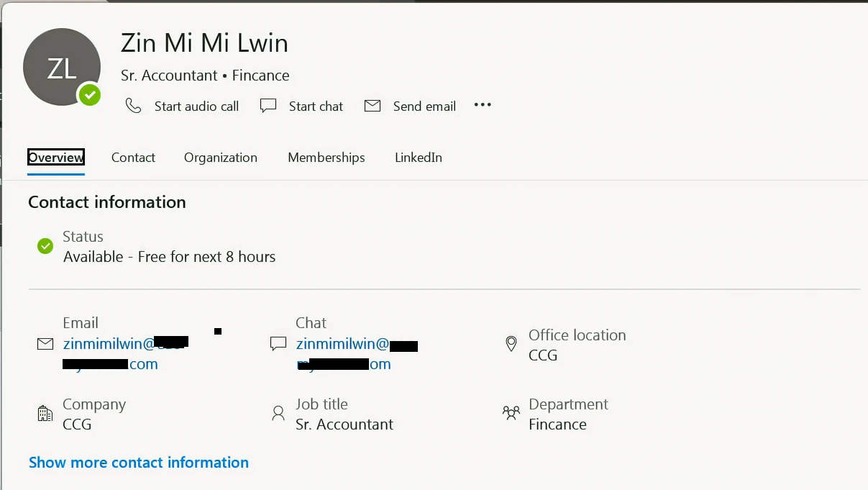The height and width of the screenshot is (490, 868).
Task: Switch to the Organization tab
Action: click(x=220, y=158)
